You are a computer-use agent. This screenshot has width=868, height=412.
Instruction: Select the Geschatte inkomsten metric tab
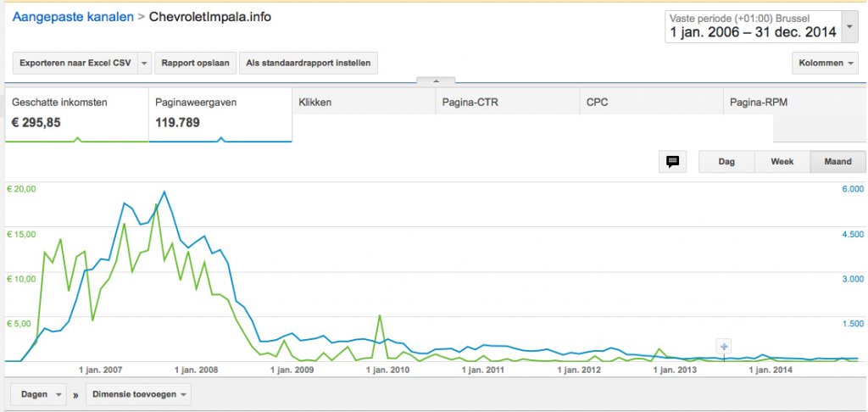pos(77,114)
